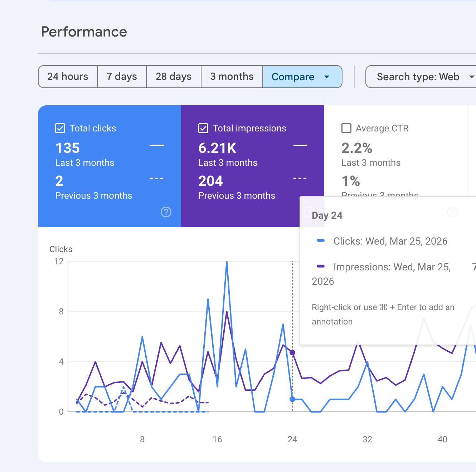The width and height of the screenshot is (476, 472).
Task: Click Previous 3 months label on clicks card
Action: 94,196
